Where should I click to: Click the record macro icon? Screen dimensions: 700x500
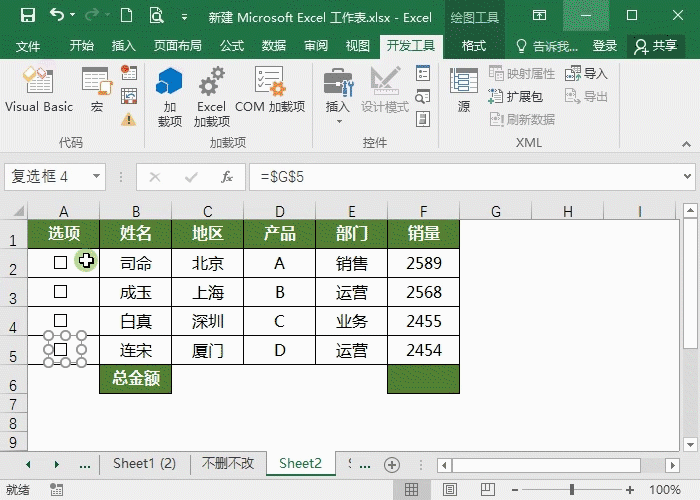tap(129, 72)
